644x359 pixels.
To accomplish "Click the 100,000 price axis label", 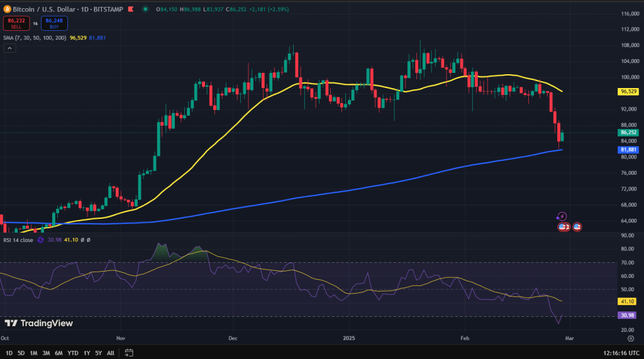I will click(x=630, y=77).
